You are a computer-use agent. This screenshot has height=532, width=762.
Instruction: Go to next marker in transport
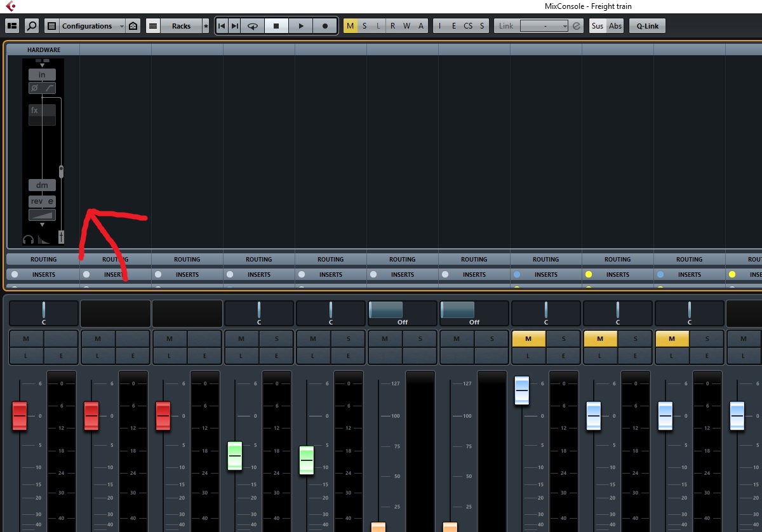[235, 26]
